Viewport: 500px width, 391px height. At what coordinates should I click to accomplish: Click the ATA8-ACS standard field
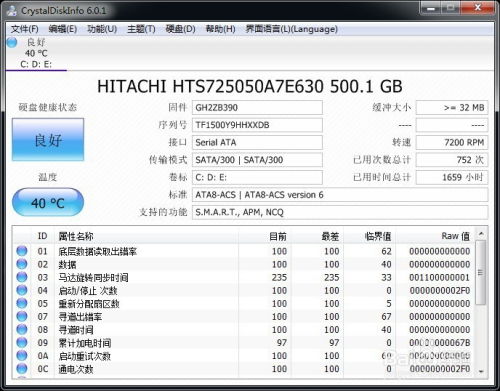(x=340, y=195)
